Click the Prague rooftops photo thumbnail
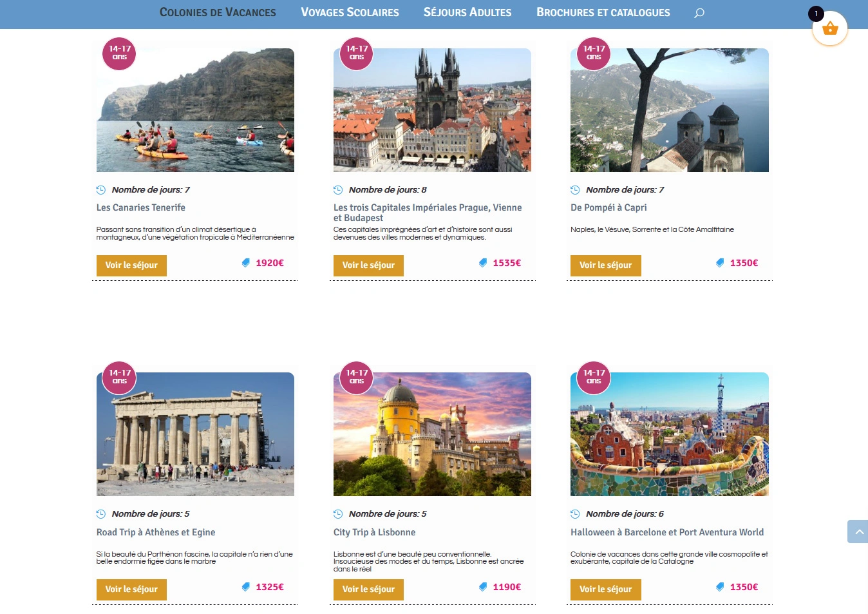The height and width of the screenshot is (614, 868). [x=432, y=110]
